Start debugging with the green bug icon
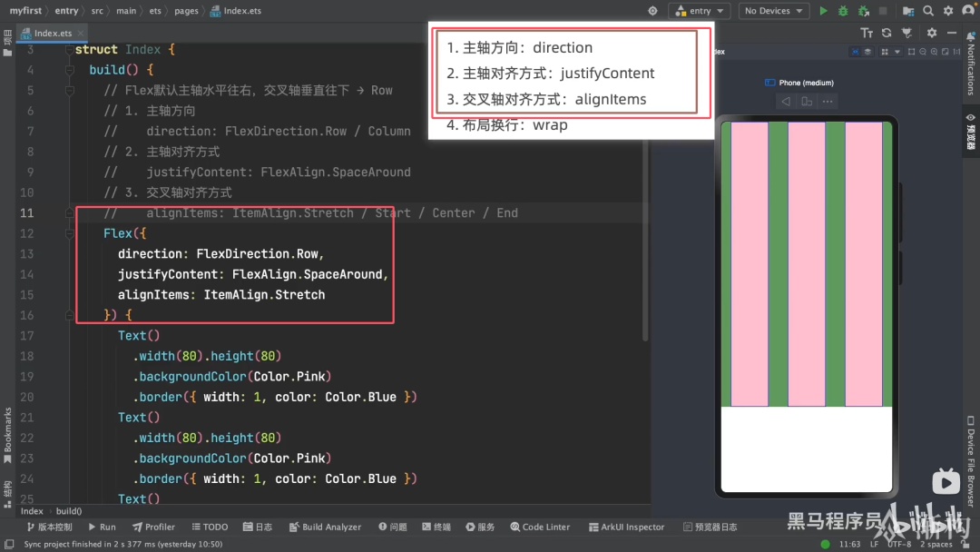 pos(843,11)
